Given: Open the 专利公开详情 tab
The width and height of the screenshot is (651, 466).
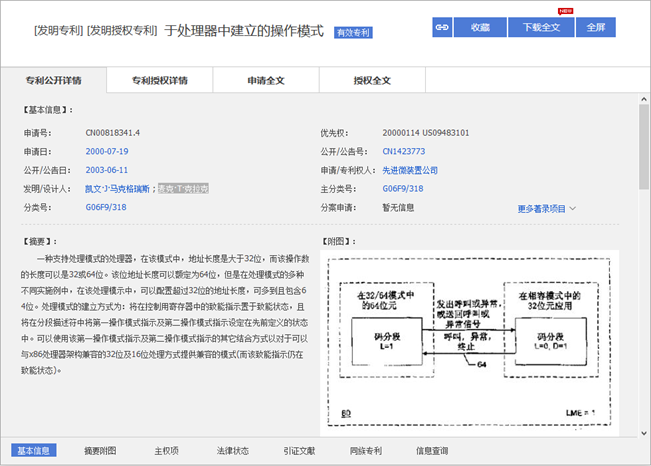Looking at the screenshot, I should (54, 80).
